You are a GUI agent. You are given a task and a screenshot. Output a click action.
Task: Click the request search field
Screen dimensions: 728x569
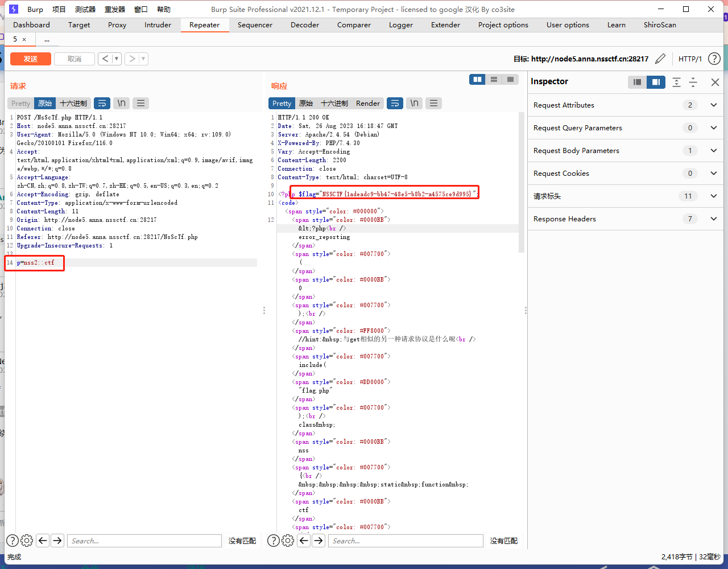tap(144, 541)
